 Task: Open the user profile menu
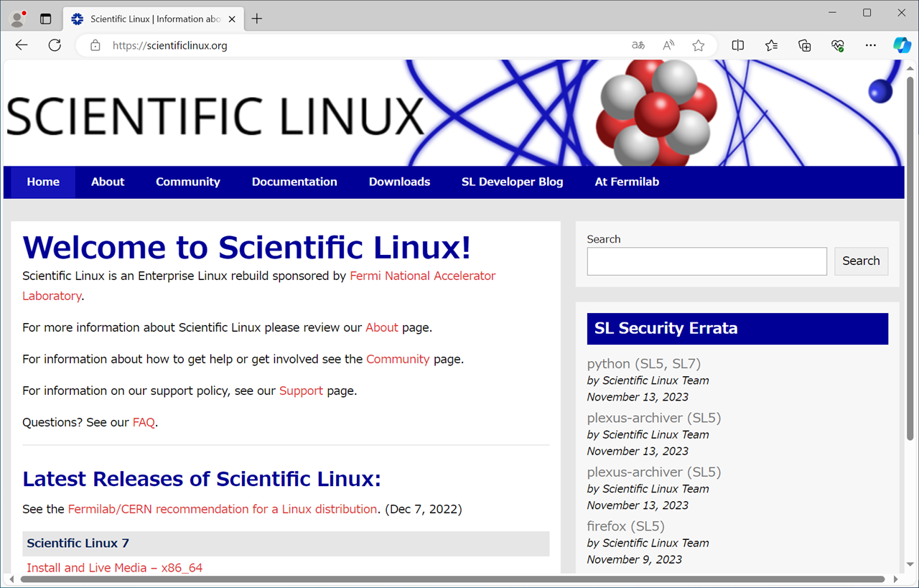pyautogui.click(x=17, y=19)
